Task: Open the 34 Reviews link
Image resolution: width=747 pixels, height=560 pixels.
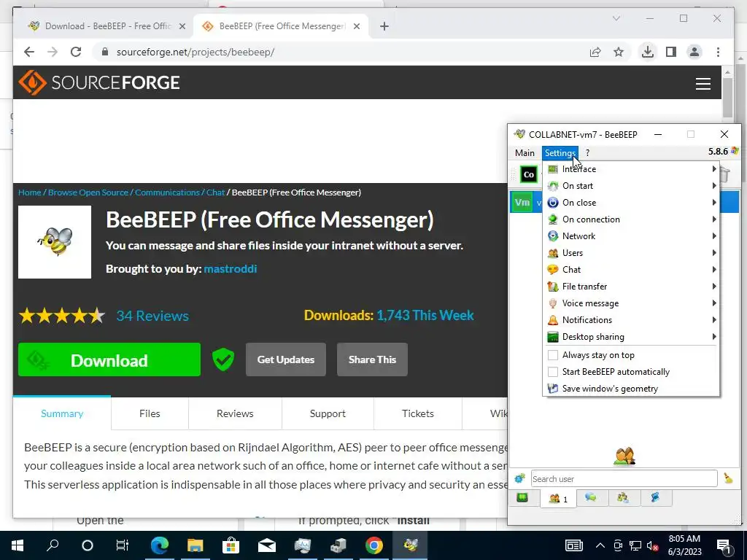Action: [x=152, y=316]
